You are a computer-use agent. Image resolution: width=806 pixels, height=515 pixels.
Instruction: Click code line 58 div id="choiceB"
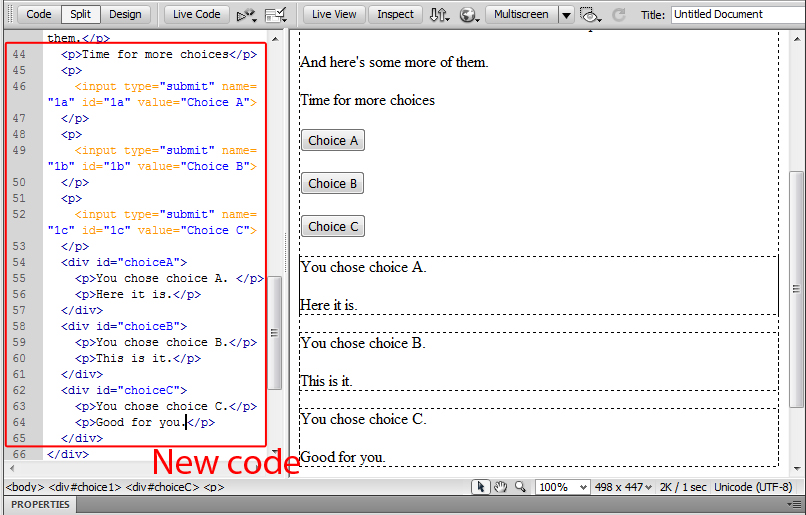coord(124,326)
